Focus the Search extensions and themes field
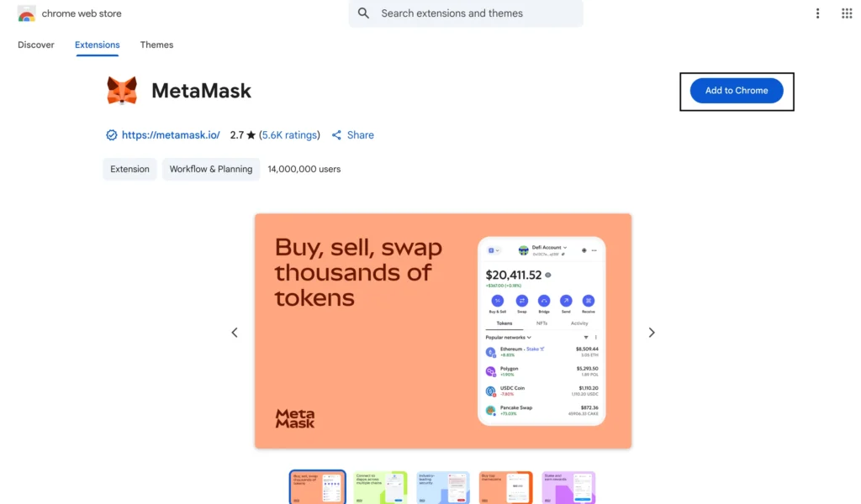The width and height of the screenshot is (861, 504). 466,13
